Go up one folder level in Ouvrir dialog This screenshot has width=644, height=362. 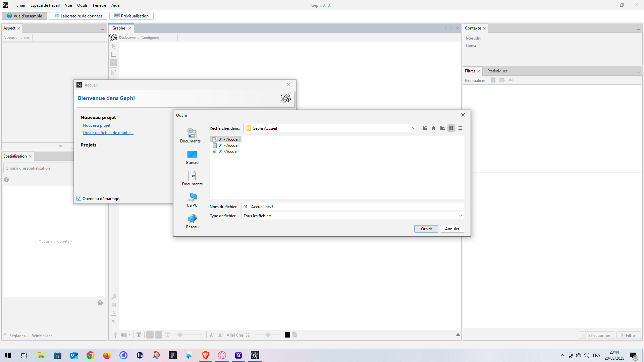[x=425, y=128]
